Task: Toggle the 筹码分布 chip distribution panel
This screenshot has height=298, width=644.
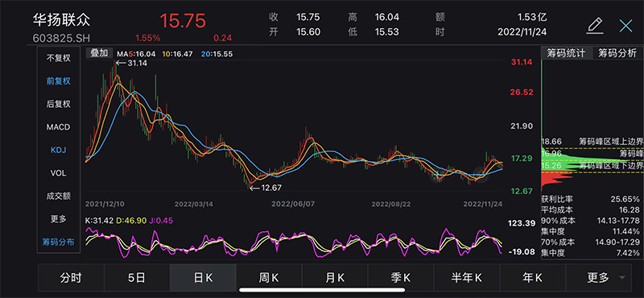Action: pyautogui.click(x=58, y=242)
